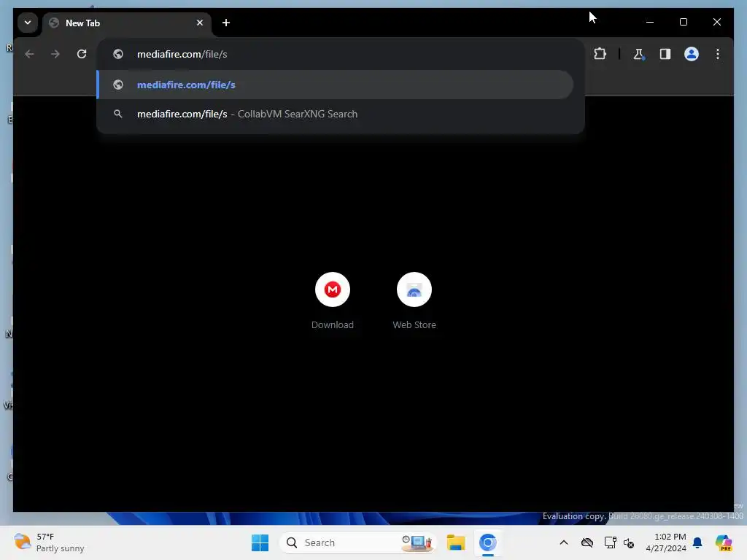Viewport: 747px width, 560px height.
Task: Click the globe icon in the address bar
Action: click(118, 54)
